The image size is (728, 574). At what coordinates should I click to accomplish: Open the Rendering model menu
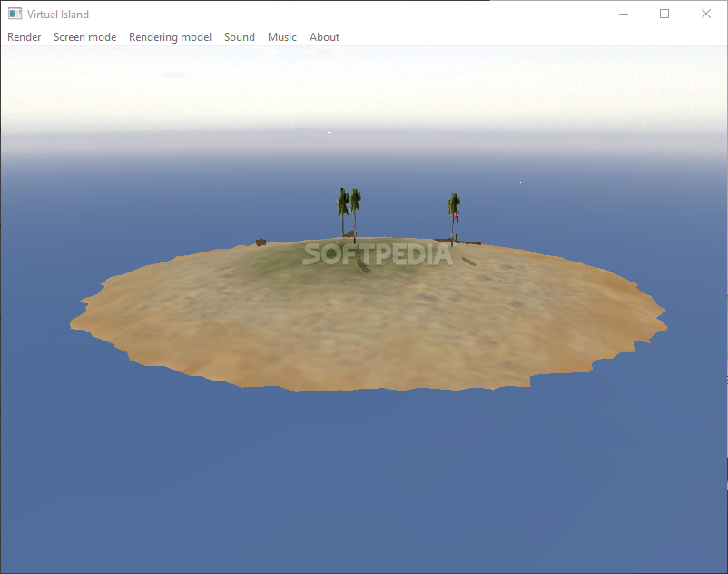tap(170, 37)
